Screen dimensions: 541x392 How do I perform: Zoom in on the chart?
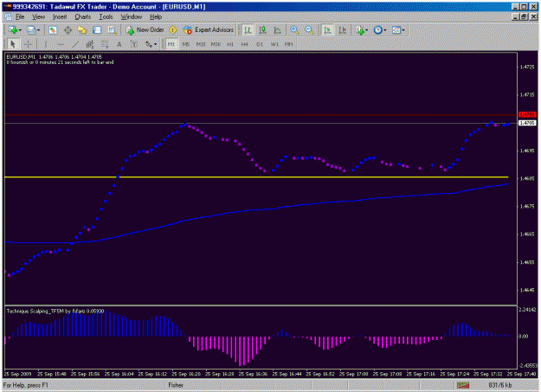(294, 30)
